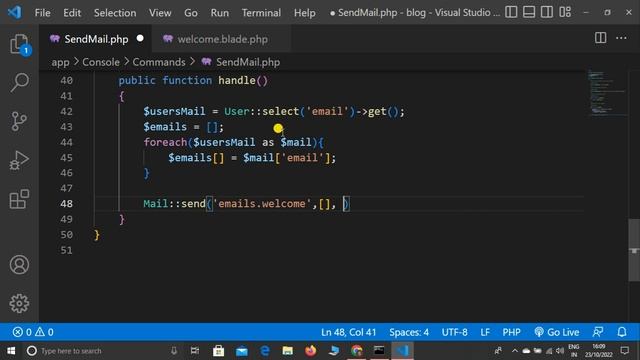This screenshot has height=360, width=640.
Task: Click 'Console' breadcrumb segment
Action: coord(101,62)
